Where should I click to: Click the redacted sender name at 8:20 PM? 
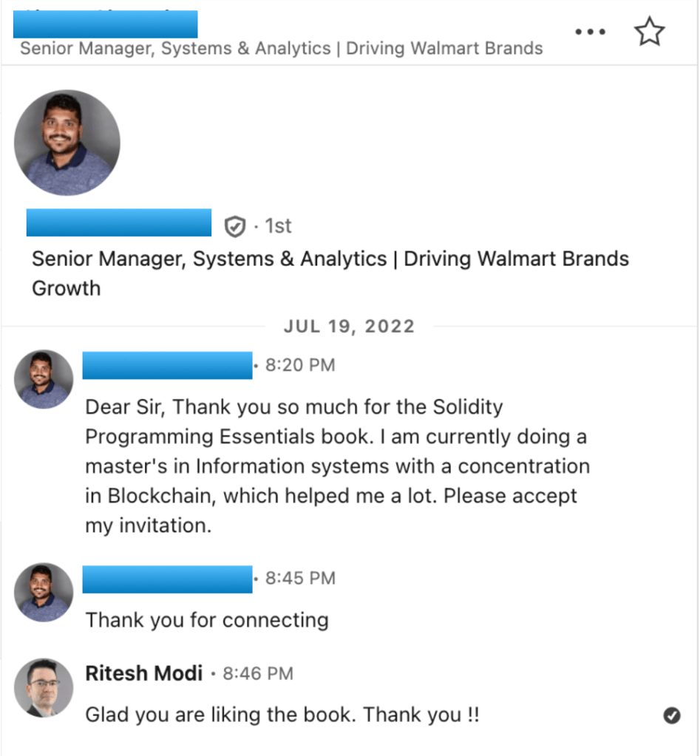pos(167,365)
